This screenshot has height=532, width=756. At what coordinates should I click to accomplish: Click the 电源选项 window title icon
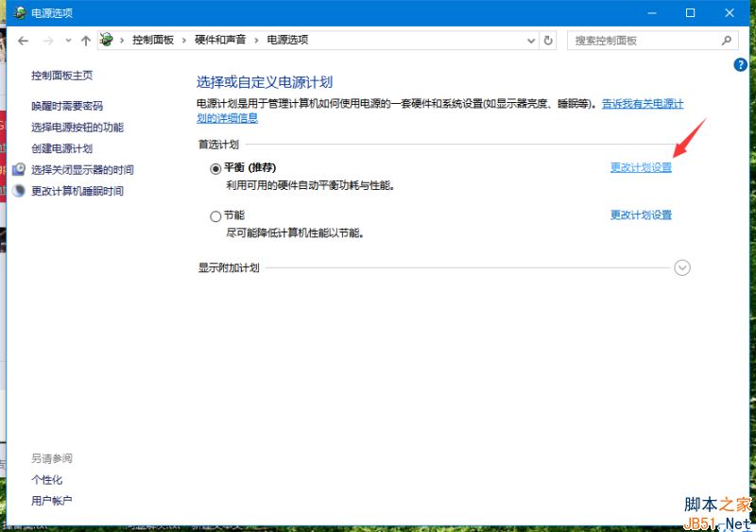point(20,12)
